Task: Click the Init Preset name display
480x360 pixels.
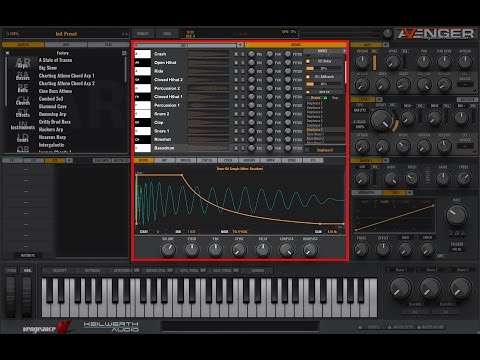Action: tap(66, 34)
